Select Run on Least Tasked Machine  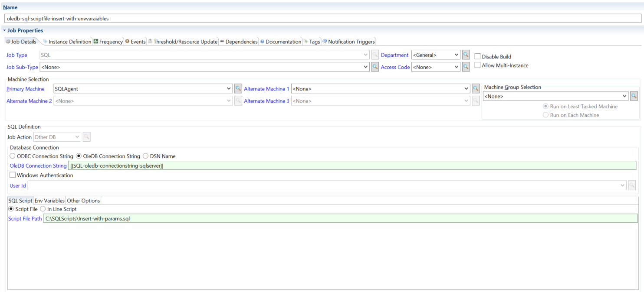tap(545, 106)
